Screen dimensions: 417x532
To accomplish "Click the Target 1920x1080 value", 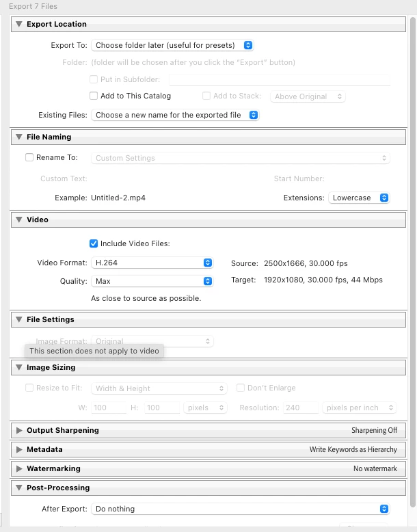I will pyautogui.click(x=323, y=280).
